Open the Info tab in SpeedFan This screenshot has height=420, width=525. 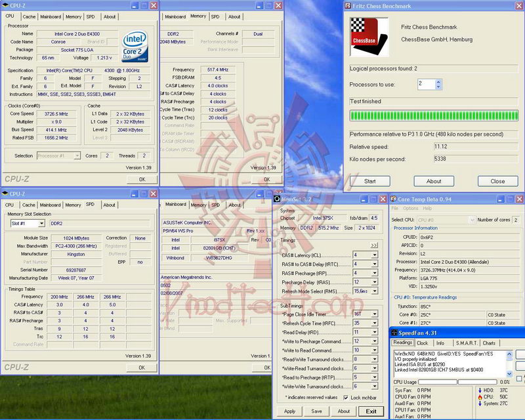click(440, 343)
